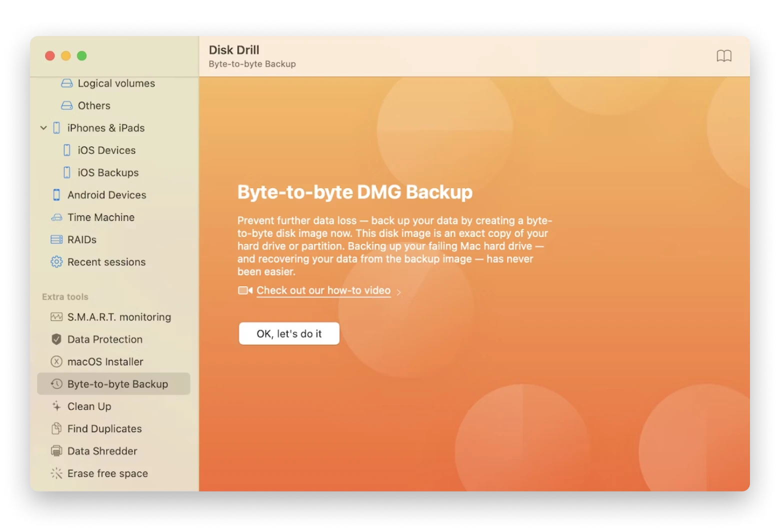Click the Android Devices phone icon
Screen dimensions: 780x532
pyautogui.click(x=56, y=195)
